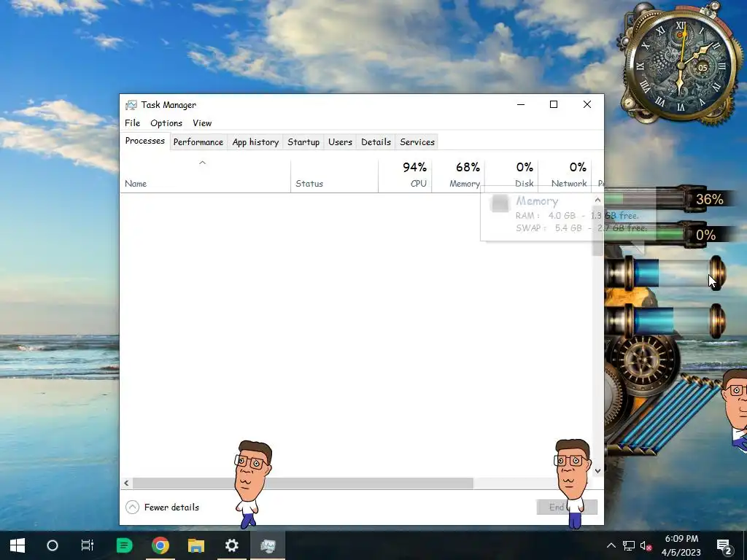Viewport: 747px width, 560px height.
Task: Launch Google Chrome from the taskbar
Action: click(160, 545)
